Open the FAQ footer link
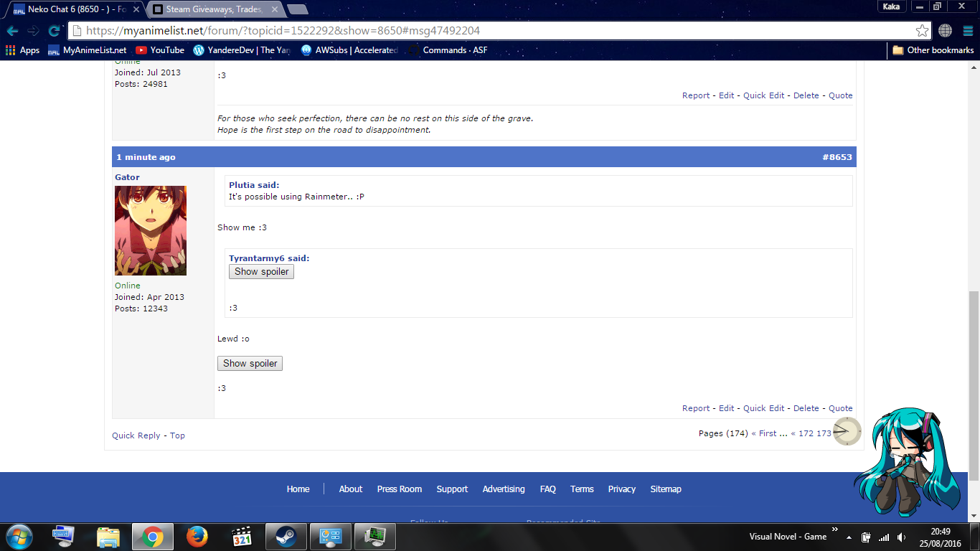This screenshot has width=980, height=551. click(548, 489)
